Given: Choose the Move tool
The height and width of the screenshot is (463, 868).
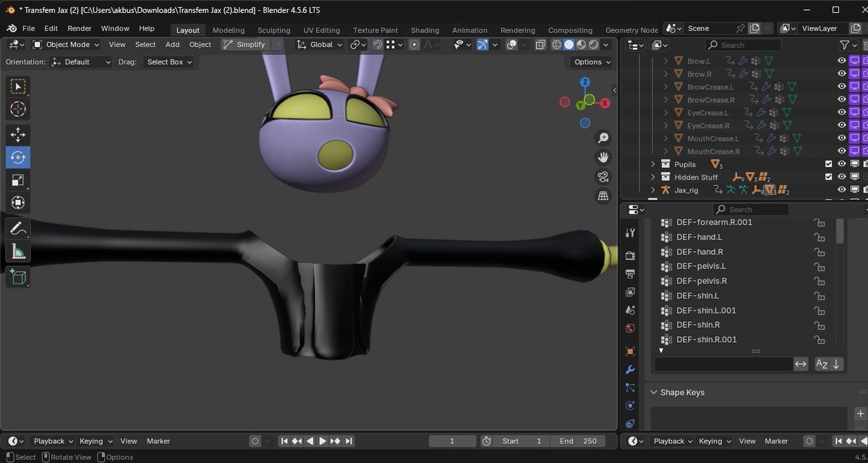Looking at the screenshot, I should 18,135.
